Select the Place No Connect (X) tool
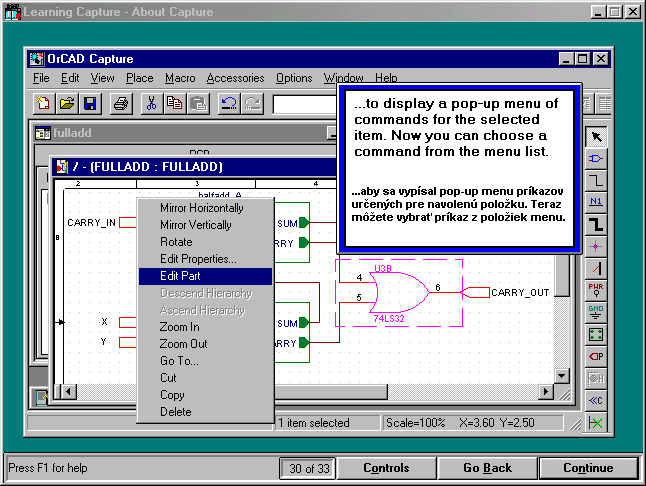 pyautogui.click(x=597, y=423)
